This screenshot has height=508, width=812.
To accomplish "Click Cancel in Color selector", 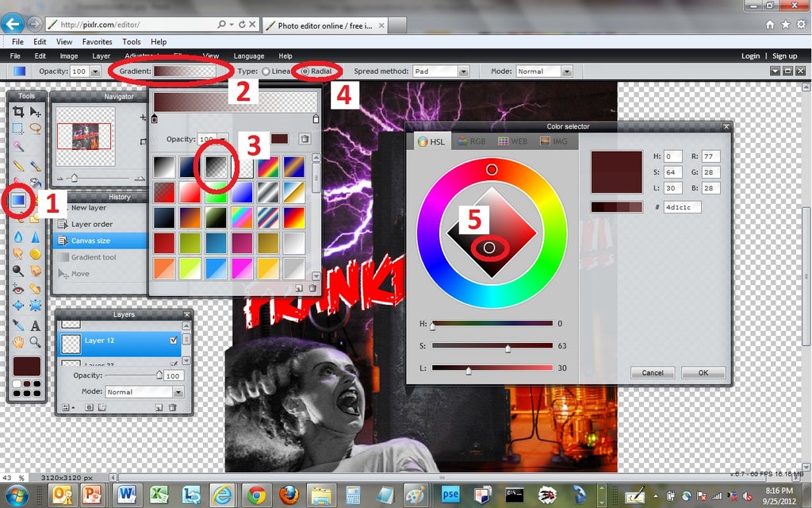I will 653,373.
